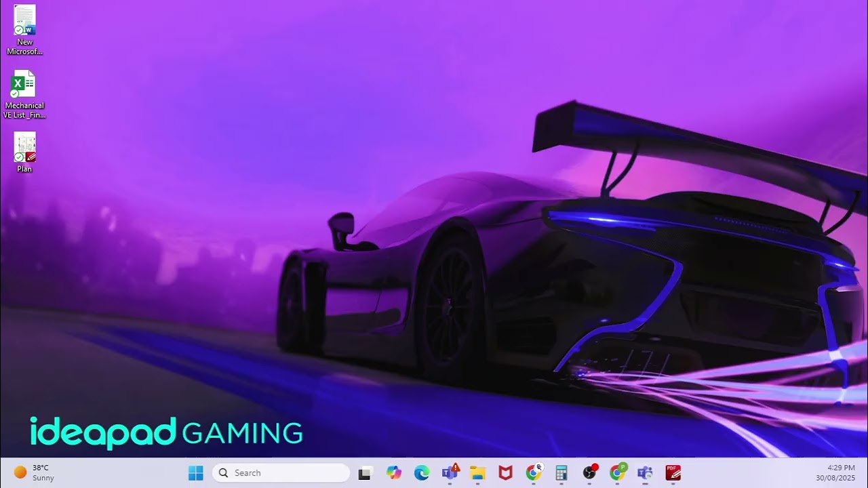
Task: Open the Windows Start menu
Action: tap(196, 473)
